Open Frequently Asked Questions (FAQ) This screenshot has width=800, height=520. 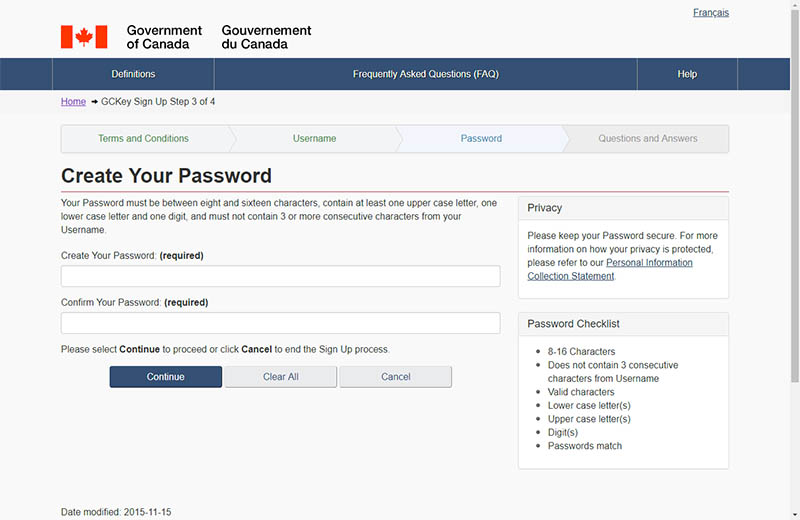425,74
